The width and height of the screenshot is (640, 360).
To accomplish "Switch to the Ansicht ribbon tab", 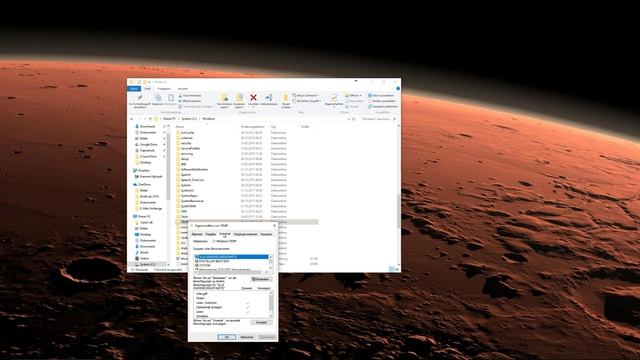I will coord(182,89).
